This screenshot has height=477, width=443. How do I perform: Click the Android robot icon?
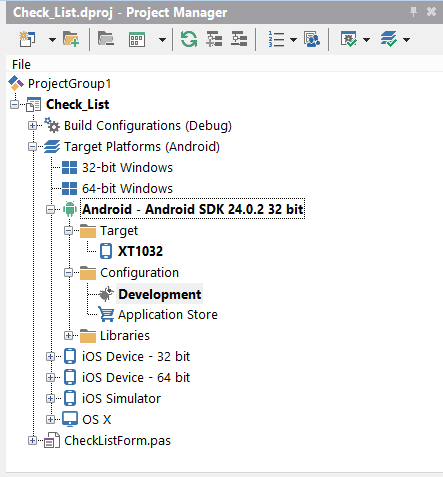coord(70,209)
